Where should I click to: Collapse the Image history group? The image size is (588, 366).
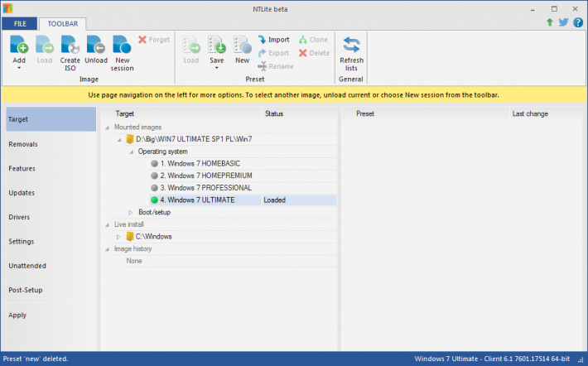coord(108,249)
